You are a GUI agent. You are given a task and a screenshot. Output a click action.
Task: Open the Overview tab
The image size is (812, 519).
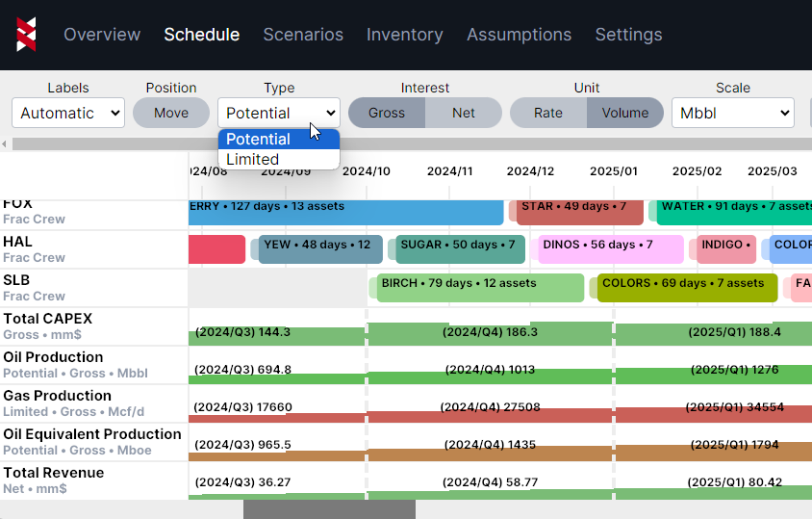point(102,35)
